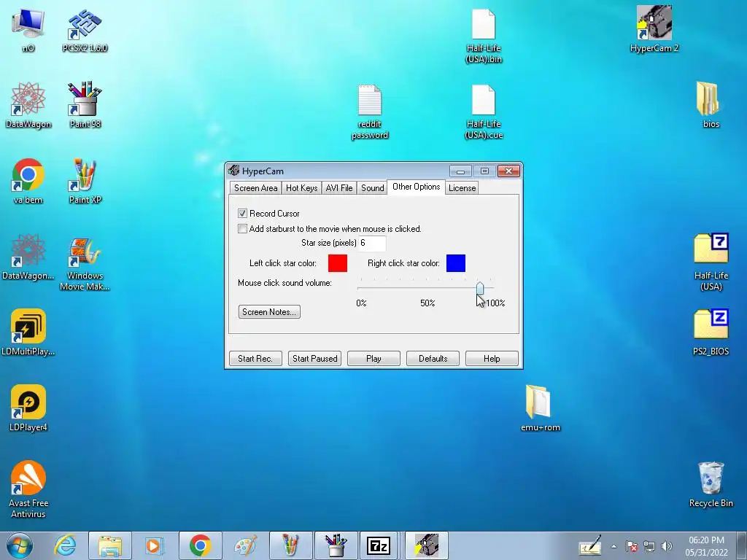Click the volume speaker tray icon
The height and width of the screenshot is (560, 747).
coord(667,546)
